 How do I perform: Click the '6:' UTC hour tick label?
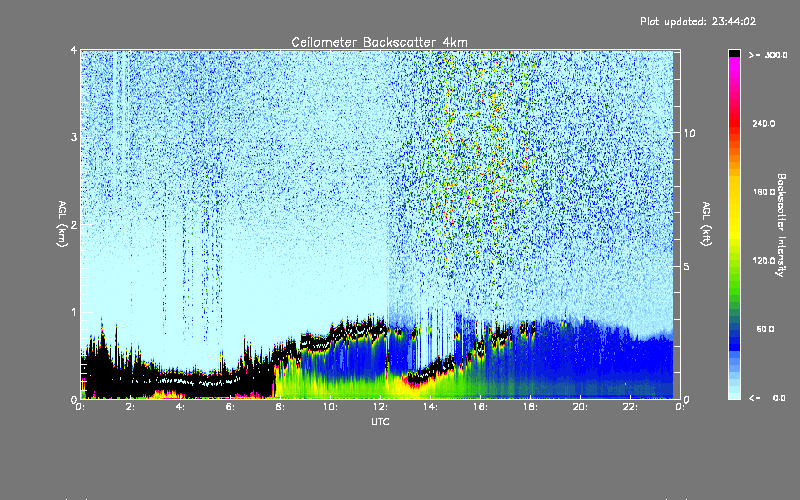231,407
